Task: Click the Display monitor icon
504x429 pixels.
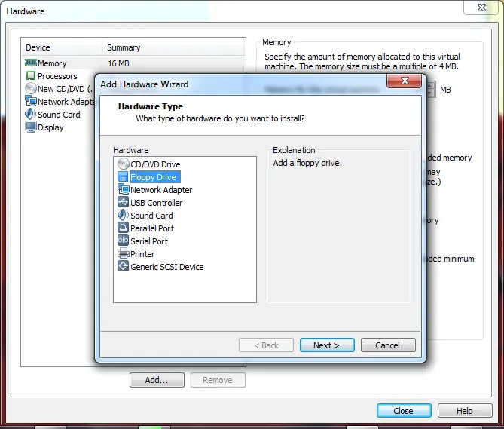Action: [31, 127]
